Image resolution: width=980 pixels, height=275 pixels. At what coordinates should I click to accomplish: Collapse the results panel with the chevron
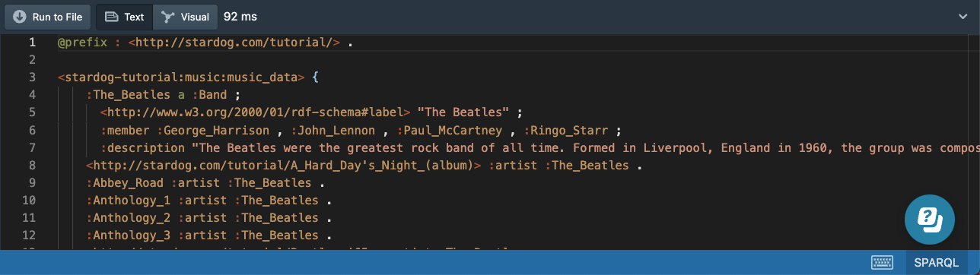(x=963, y=17)
